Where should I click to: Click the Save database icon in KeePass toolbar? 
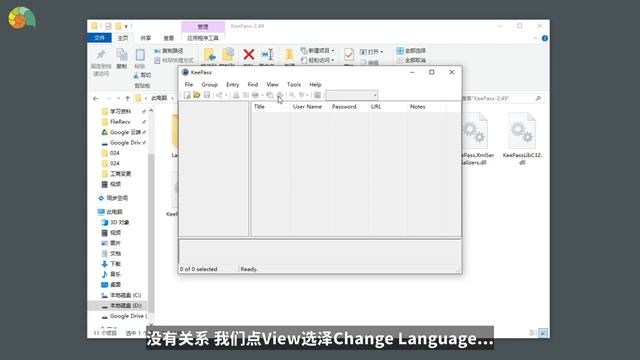207,95
